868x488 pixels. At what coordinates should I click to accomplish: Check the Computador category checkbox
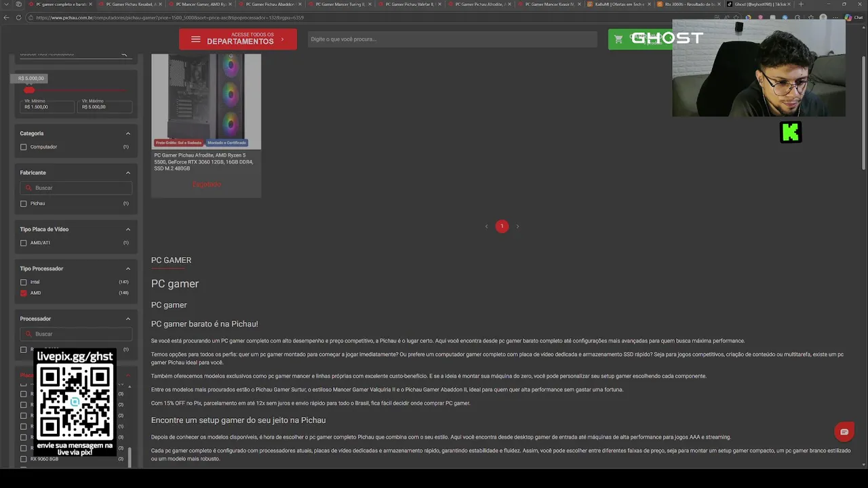pos(24,147)
